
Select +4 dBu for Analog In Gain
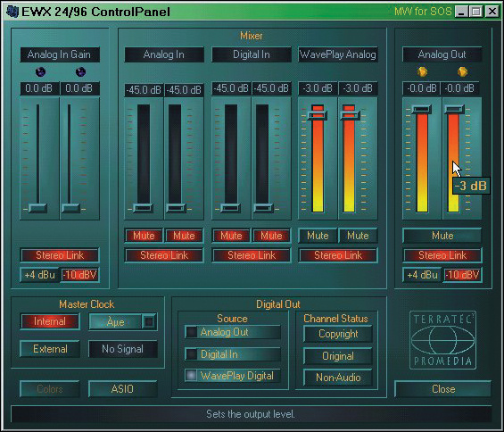coord(40,275)
